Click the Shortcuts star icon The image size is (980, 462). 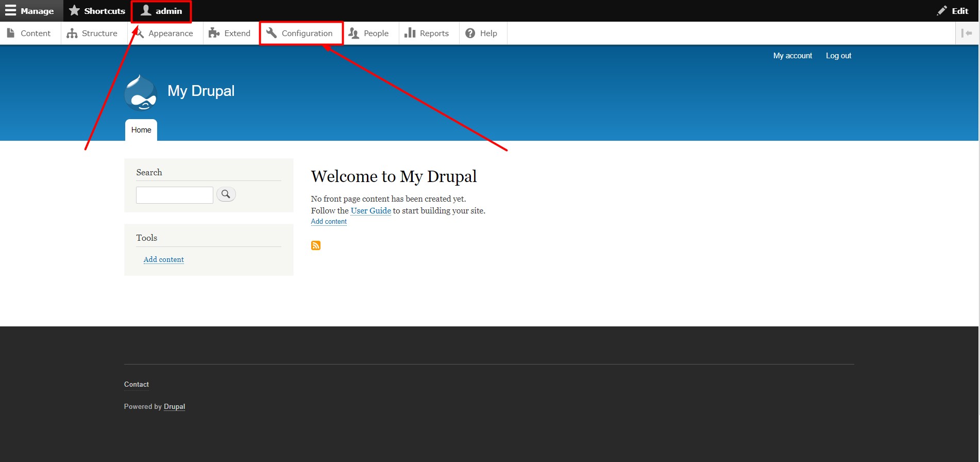point(74,11)
